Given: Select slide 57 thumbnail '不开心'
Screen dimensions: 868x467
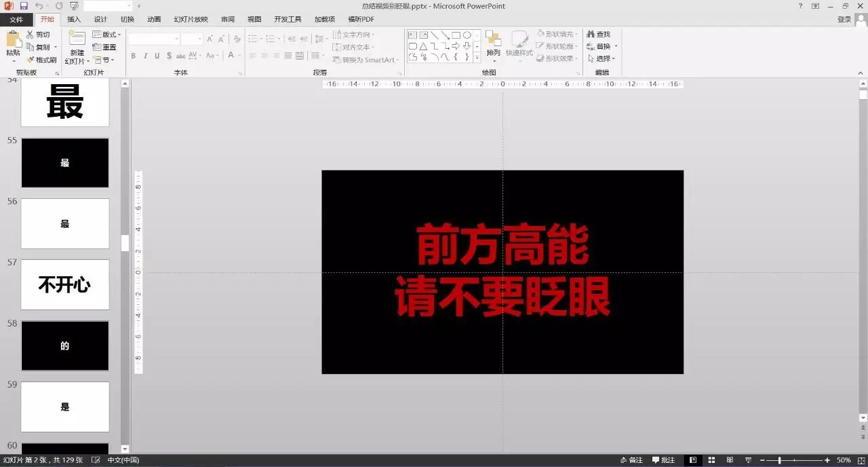Looking at the screenshot, I should (x=65, y=284).
